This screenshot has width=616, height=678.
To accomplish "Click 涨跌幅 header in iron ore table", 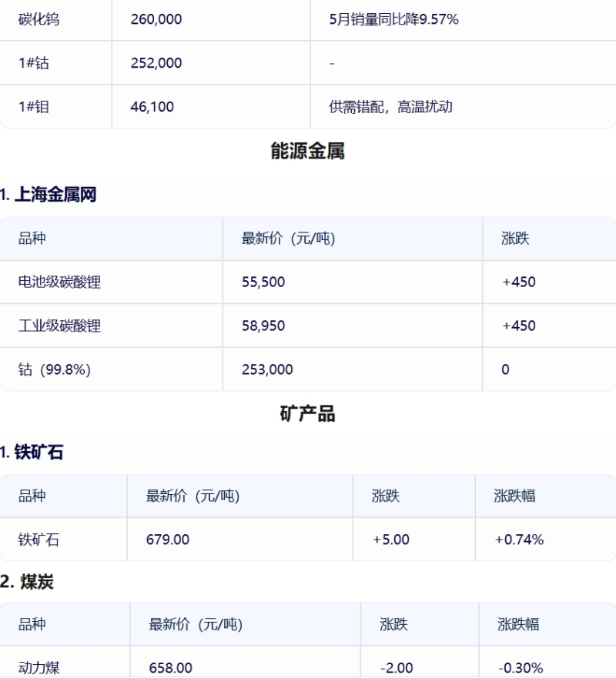I will 515,496.
